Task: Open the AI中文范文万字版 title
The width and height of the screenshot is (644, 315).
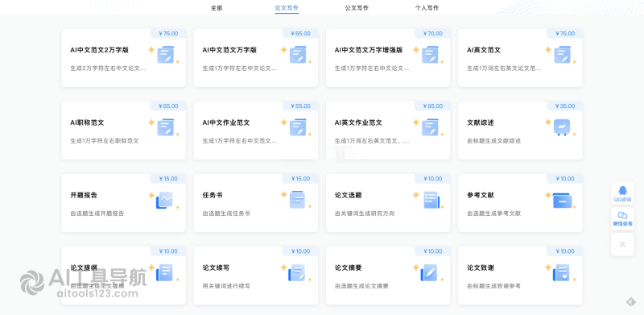Action: pos(229,50)
